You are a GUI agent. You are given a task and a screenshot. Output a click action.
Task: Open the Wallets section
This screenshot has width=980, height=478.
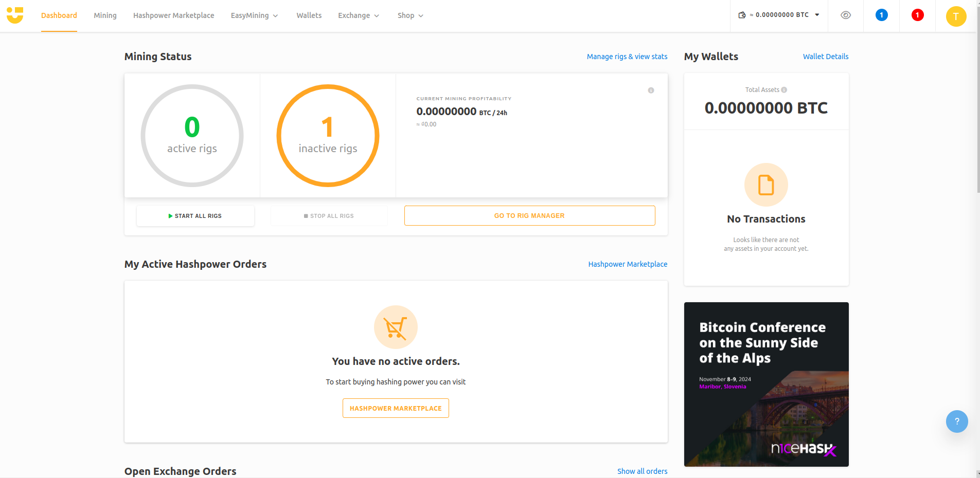(309, 15)
